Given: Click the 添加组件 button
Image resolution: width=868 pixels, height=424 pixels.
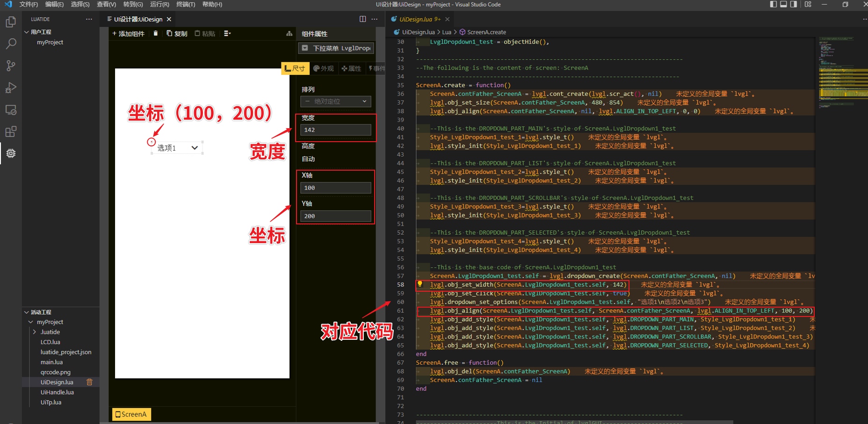Looking at the screenshot, I should 128,33.
